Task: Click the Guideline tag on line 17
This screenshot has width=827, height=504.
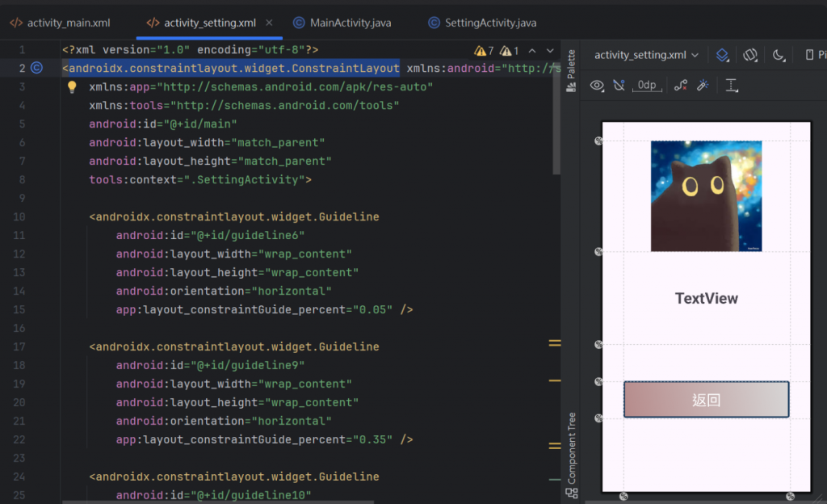Action: [x=234, y=346]
